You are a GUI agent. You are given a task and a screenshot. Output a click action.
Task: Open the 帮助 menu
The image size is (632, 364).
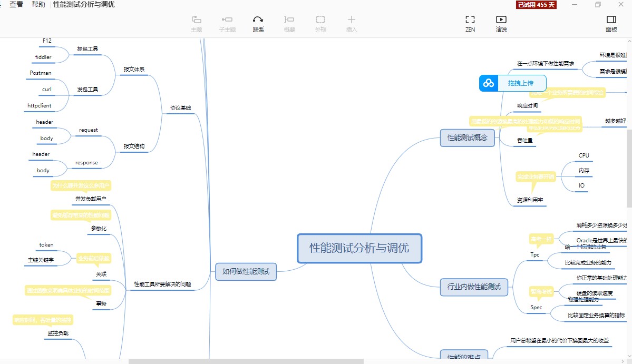point(38,5)
